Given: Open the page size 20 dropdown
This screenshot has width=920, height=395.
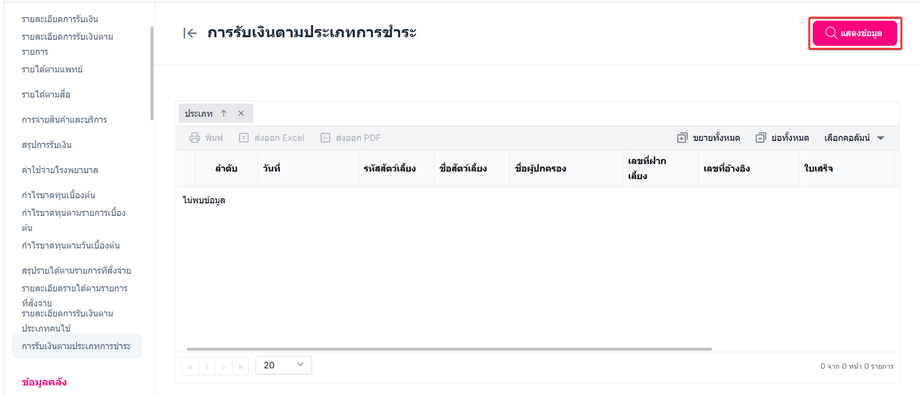Looking at the screenshot, I should (x=283, y=365).
